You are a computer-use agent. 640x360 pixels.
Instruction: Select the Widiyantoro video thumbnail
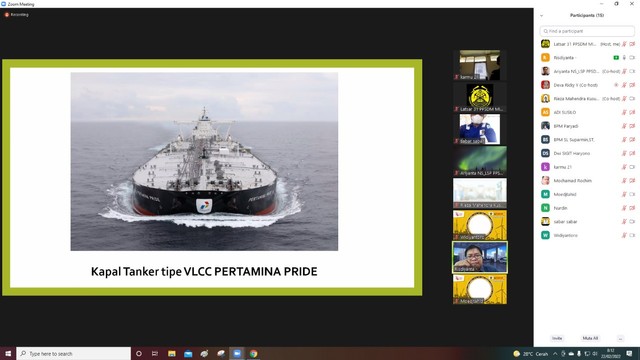click(480, 225)
